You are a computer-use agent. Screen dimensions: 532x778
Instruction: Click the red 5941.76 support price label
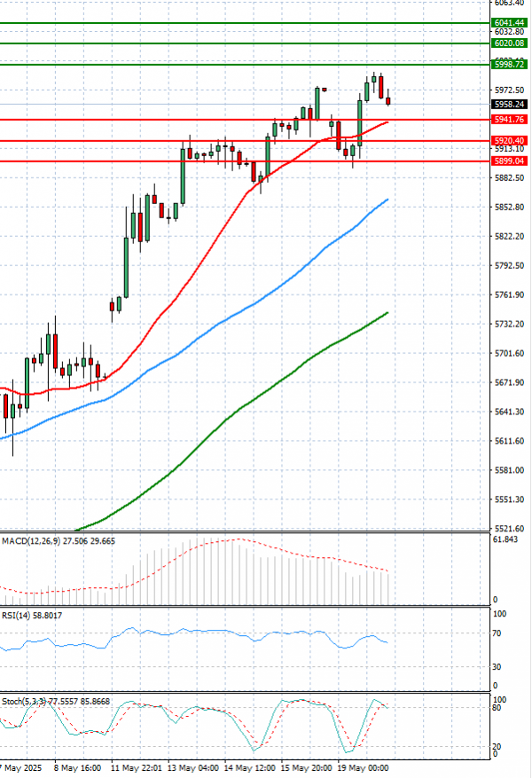(x=509, y=120)
